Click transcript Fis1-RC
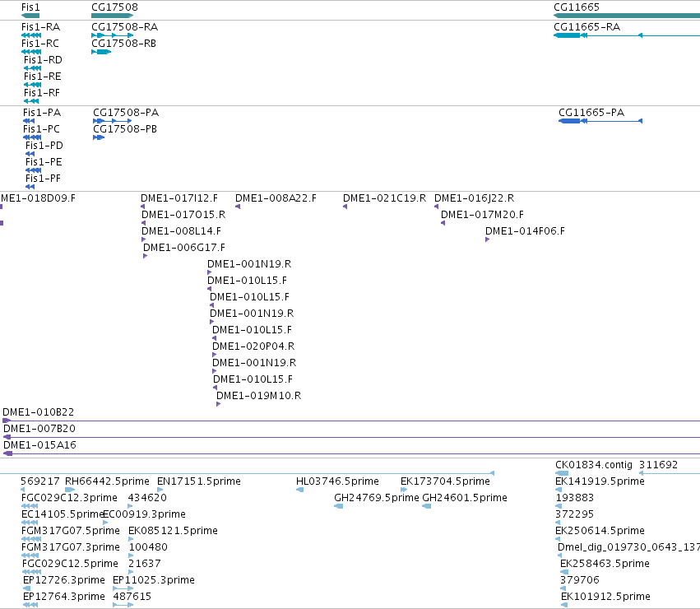The height and width of the screenshot is (609, 700). coord(31,52)
